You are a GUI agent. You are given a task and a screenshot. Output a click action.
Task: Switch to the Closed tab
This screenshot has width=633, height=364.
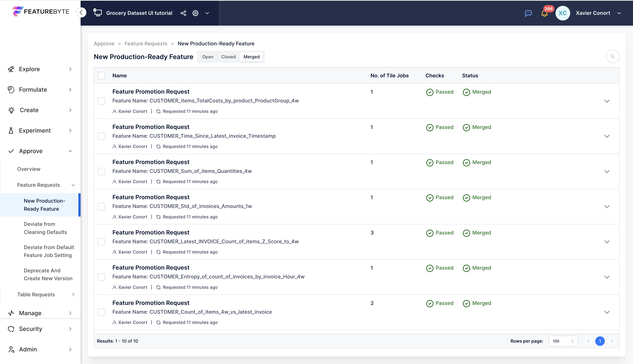point(228,57)
